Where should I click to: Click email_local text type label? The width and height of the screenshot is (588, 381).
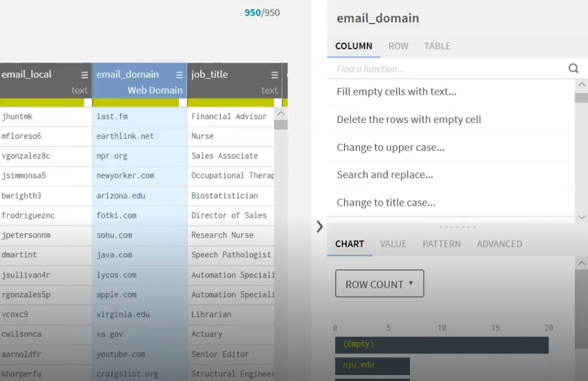(79, 90)
